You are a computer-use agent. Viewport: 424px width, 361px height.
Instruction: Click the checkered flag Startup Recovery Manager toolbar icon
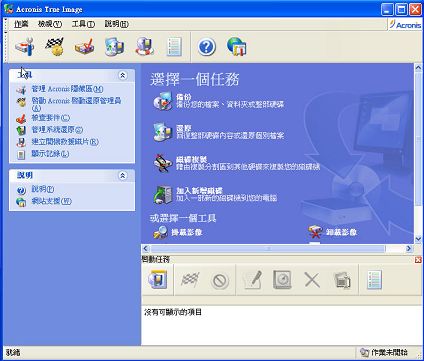[x=55, y=46]
